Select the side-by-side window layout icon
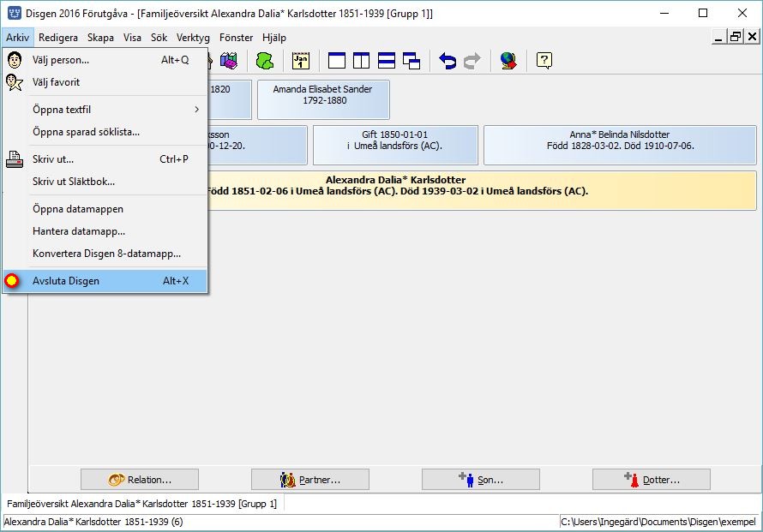Viewport: 763px width, 532px height. pyautogui.click(x=361, y=61)
